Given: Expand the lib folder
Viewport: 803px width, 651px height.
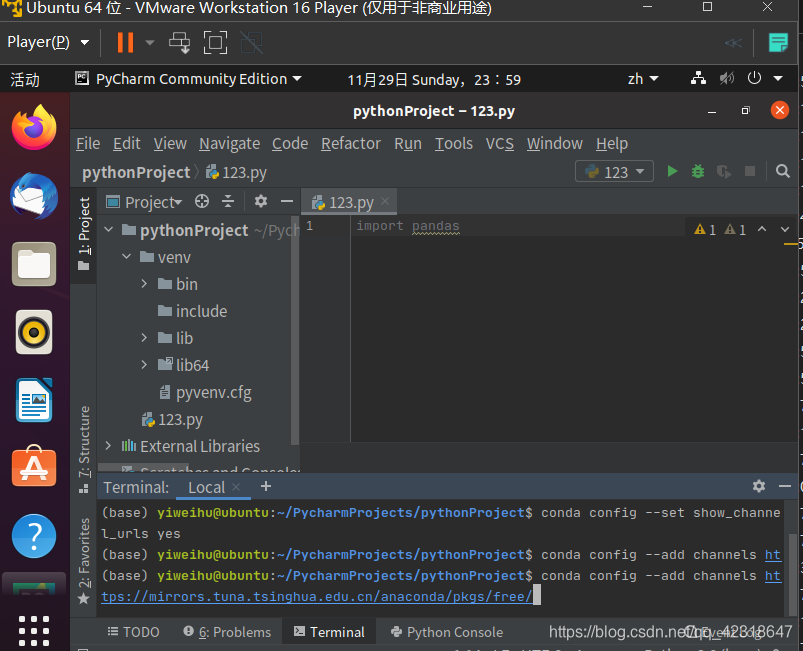Looking at the screenshot, I should 144,338.
